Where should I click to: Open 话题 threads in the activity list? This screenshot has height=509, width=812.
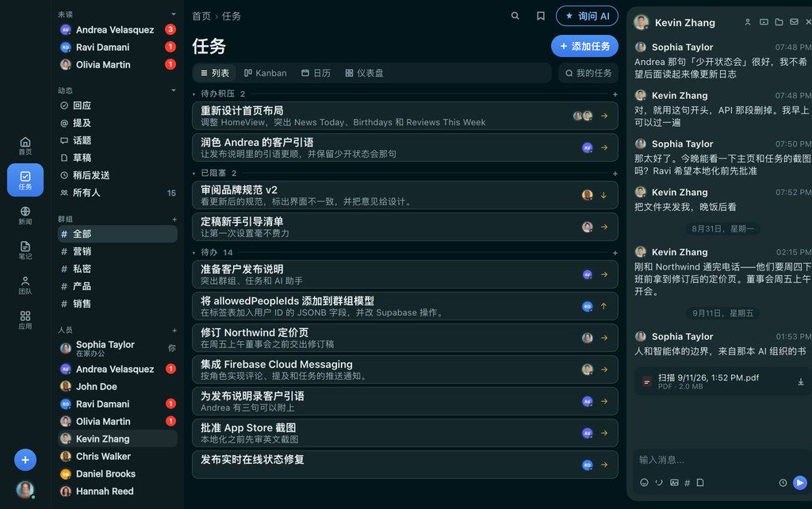117,140
